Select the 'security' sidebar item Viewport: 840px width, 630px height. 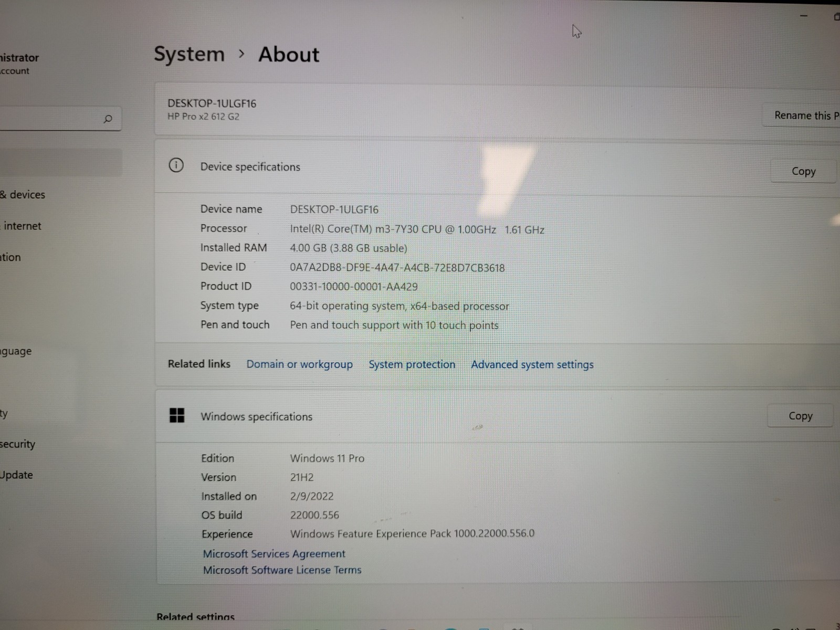(17, 444)
